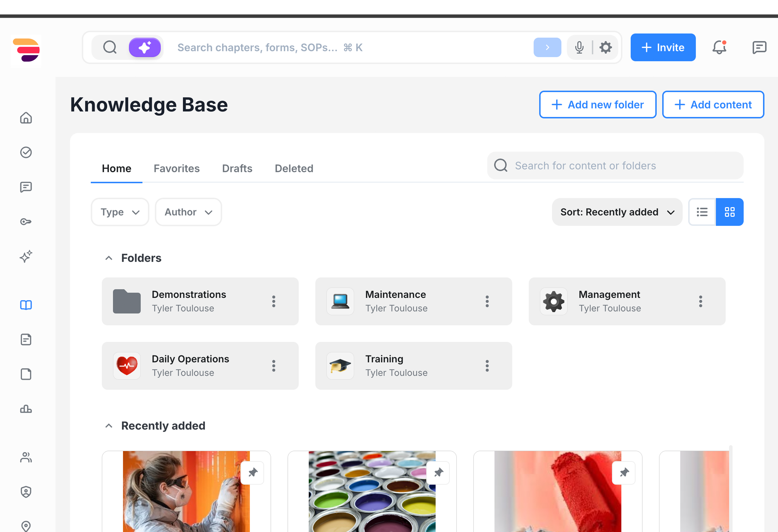Screen dimensions: 778x532
Task: Switch to grid view
Action: coord(730,212)
